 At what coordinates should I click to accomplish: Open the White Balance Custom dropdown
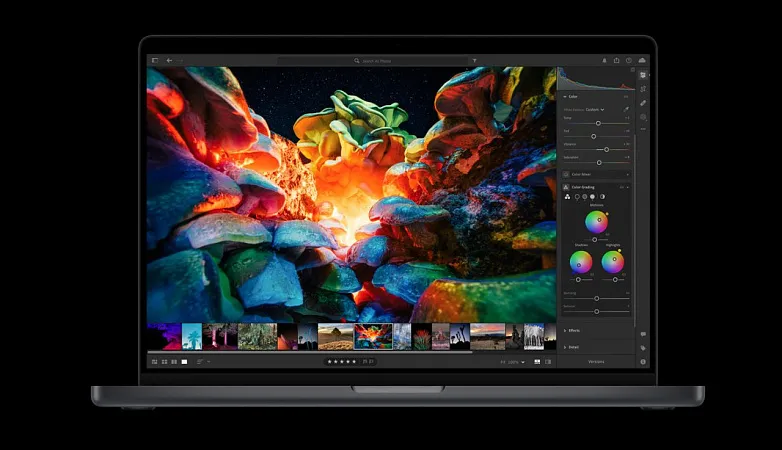tap(596, 109)
